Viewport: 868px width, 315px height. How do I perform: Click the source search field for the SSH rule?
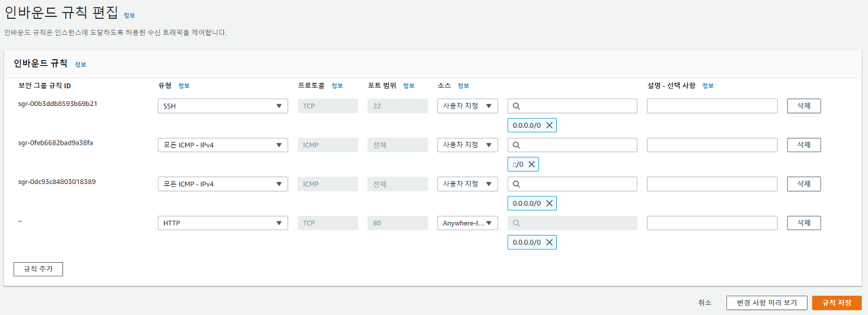pos(572,106)
